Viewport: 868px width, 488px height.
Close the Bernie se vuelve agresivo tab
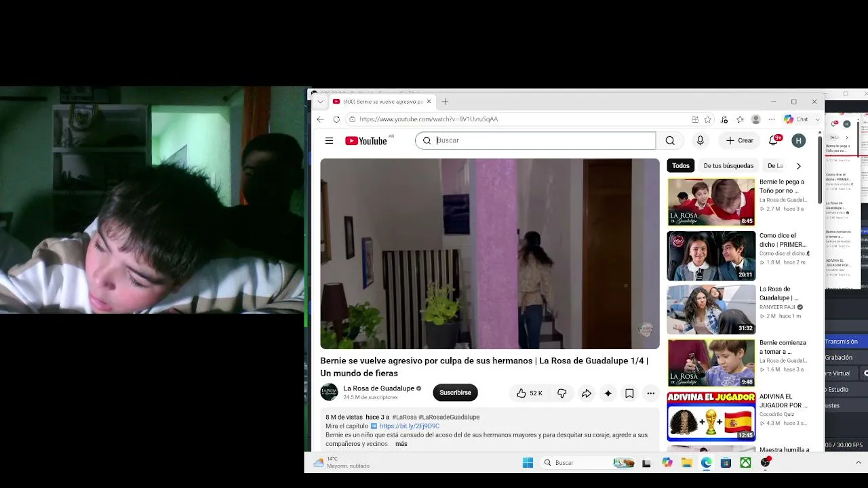point(429,102)
